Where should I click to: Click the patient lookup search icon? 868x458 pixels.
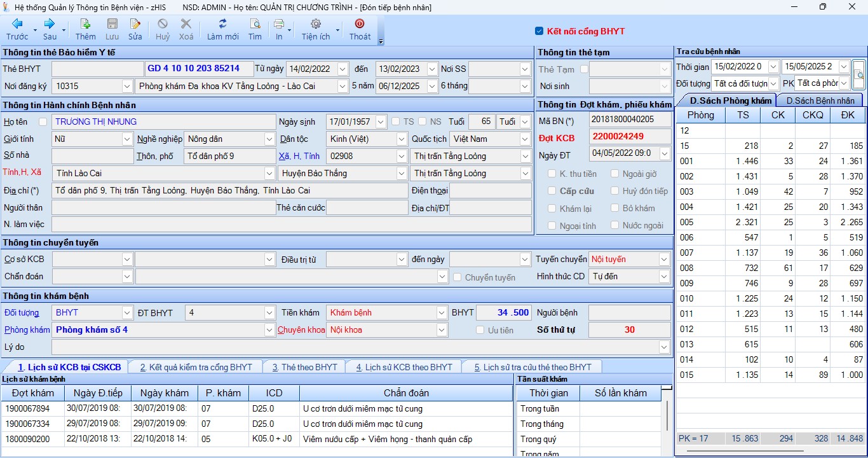tap(858, 75)
